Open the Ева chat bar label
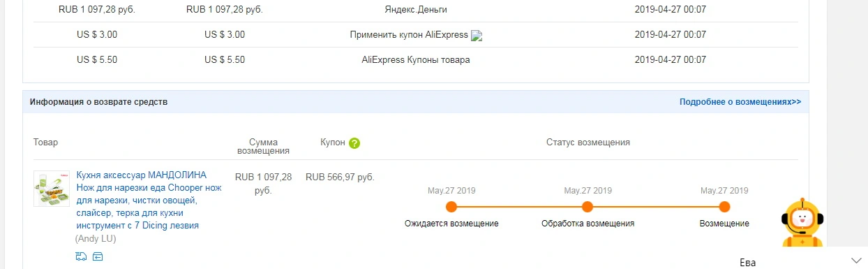Viewport: 868px width, 269px height. coord(747,263)
